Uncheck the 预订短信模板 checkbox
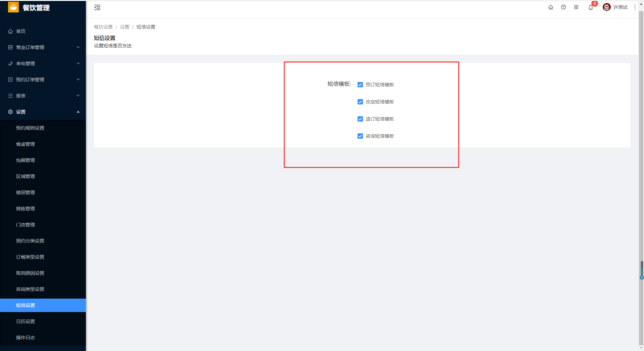The image size is (644, 351). [x=360, y=85]
